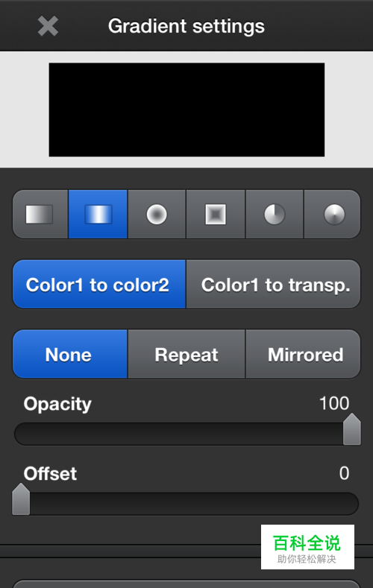Viewport: 373px width, 588px height.
Task: Click the Offset value 0
Action: [x=344, y=473]
